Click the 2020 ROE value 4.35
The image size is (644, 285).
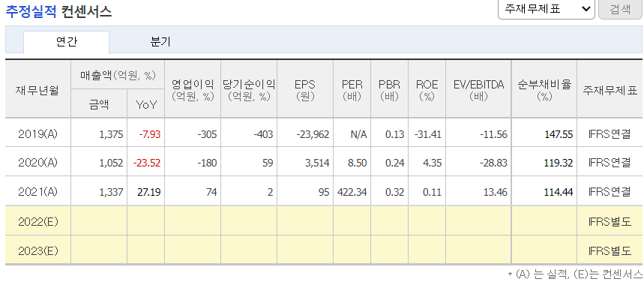pyautogui.click(x=433, y=163)
